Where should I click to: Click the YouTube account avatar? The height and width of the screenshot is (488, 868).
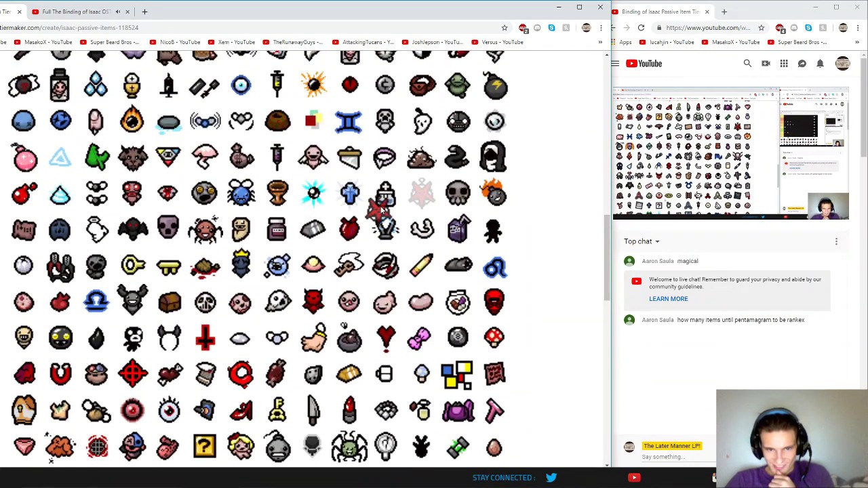coord(842,64)
